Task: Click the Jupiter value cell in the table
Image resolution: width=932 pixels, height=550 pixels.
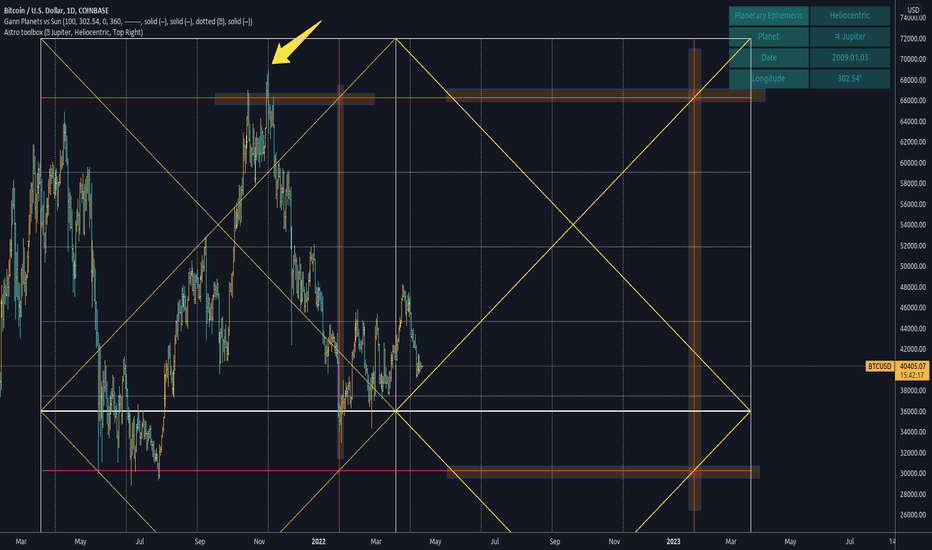Action: pos(849,37)
